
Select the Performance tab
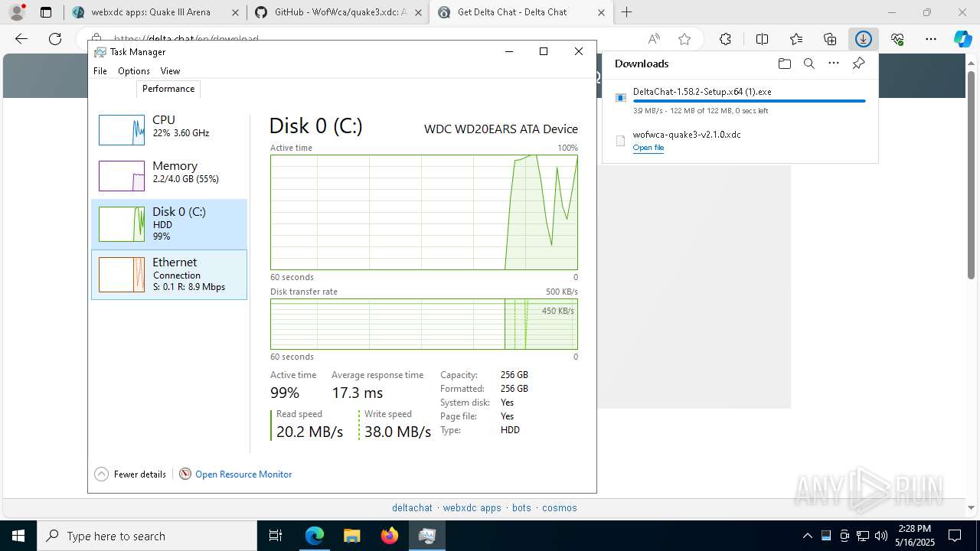pos(168,89)
